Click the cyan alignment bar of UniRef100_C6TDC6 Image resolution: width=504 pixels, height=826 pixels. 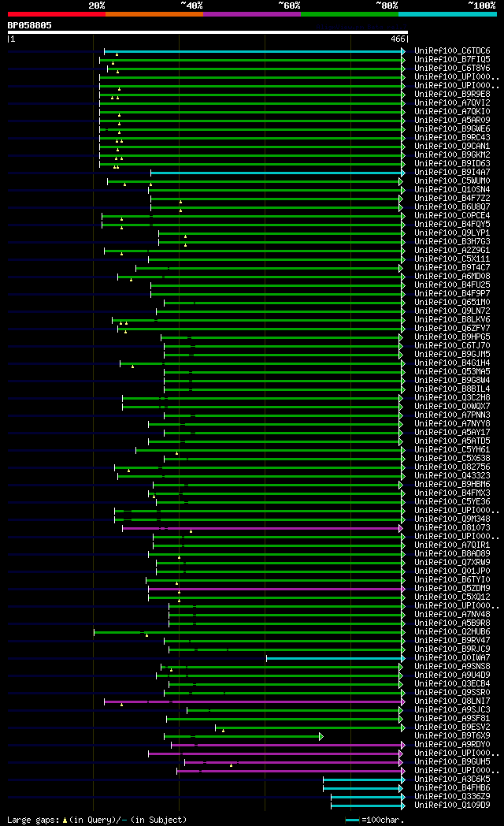[x=254, y=52]
